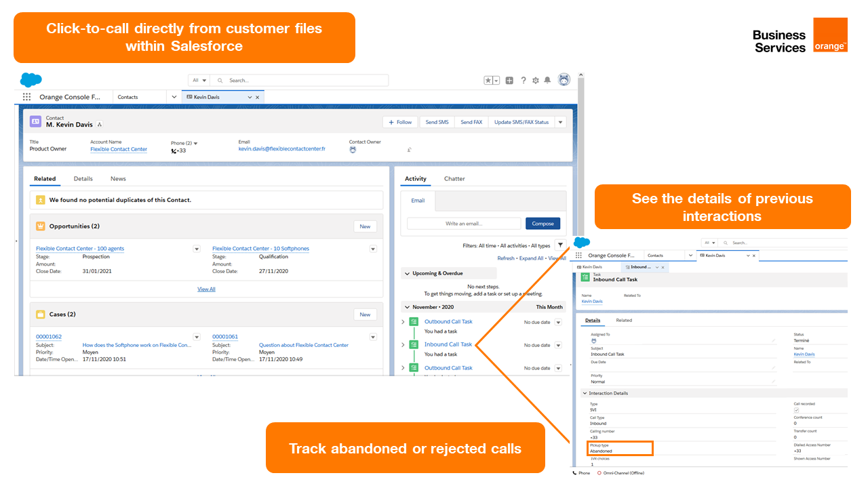Collapse the Upcoming & Overdue section

point(407,273)
